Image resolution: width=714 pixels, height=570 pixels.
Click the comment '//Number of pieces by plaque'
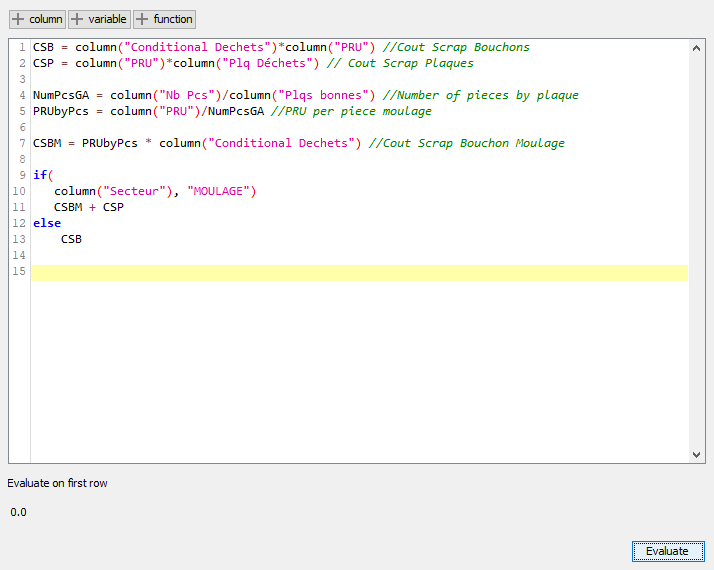481,95
